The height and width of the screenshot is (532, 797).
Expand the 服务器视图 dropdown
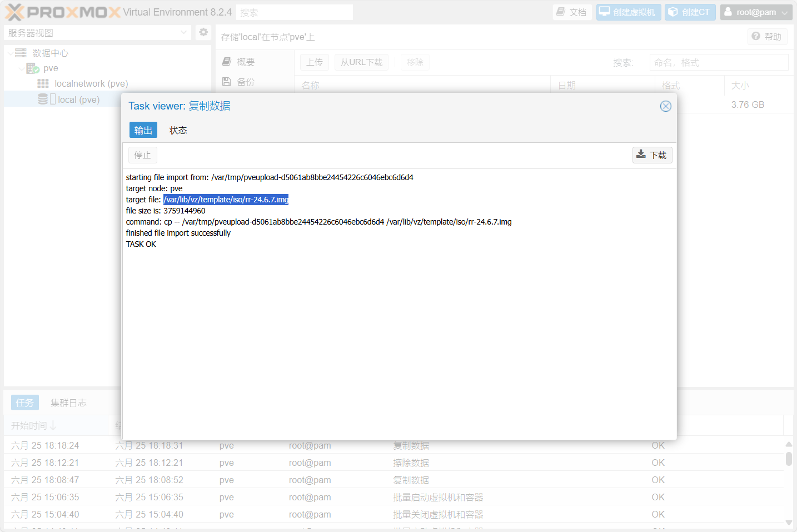coord(184,33)
